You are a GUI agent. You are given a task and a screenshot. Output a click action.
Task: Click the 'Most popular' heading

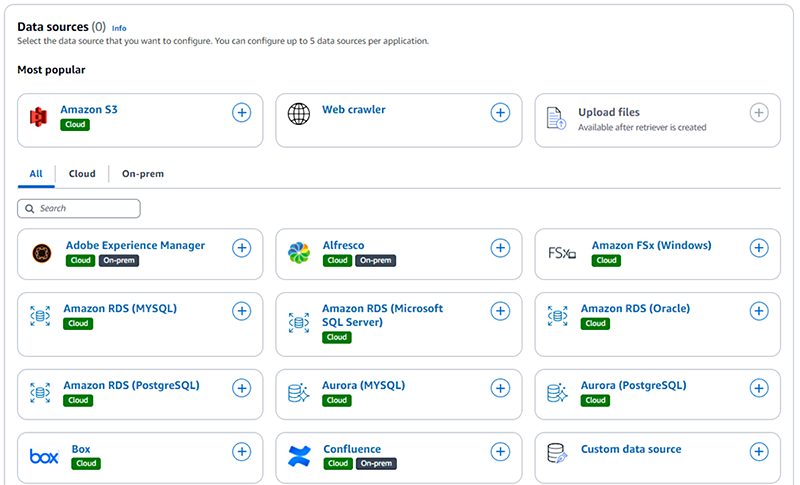pyautogui.click(x=52, y=70)
